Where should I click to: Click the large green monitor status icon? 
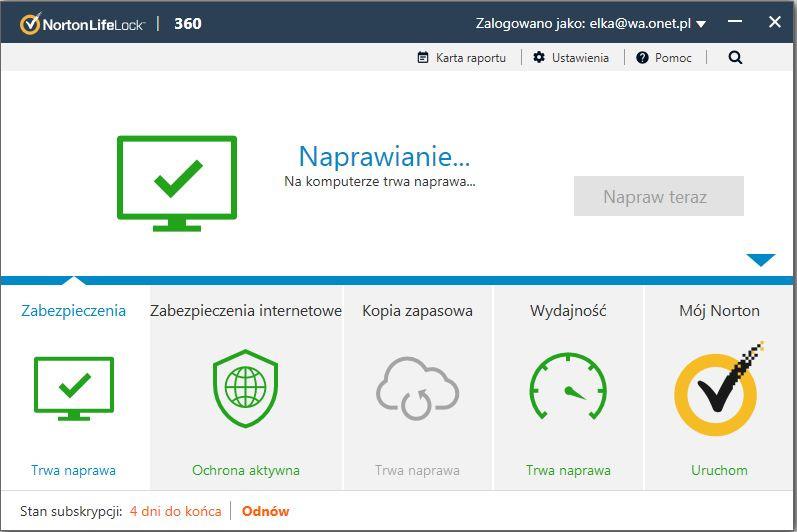coord(177,183)
